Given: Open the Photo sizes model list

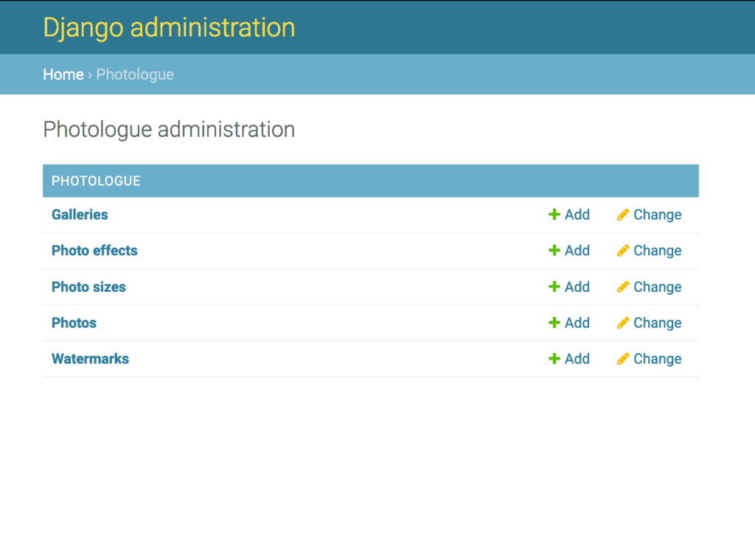Looking at the screenshot, I should click(88, 287).
